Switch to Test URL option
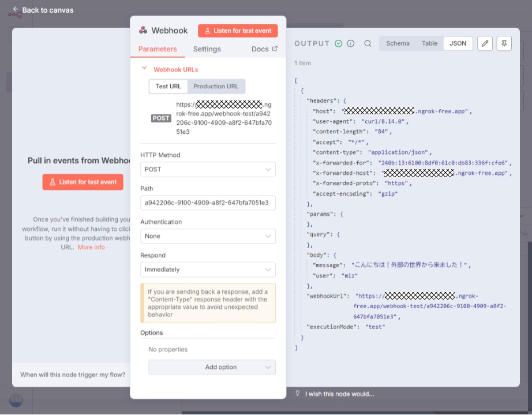The width and height of the screenshot is (532, 415). coord(168,87)
